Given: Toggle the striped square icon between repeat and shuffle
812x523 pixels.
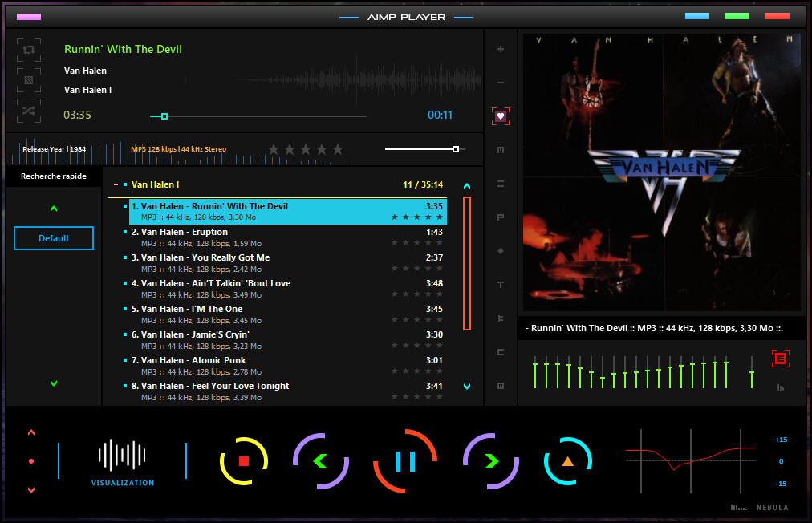Looking at the screenshot, I should 29,80.
